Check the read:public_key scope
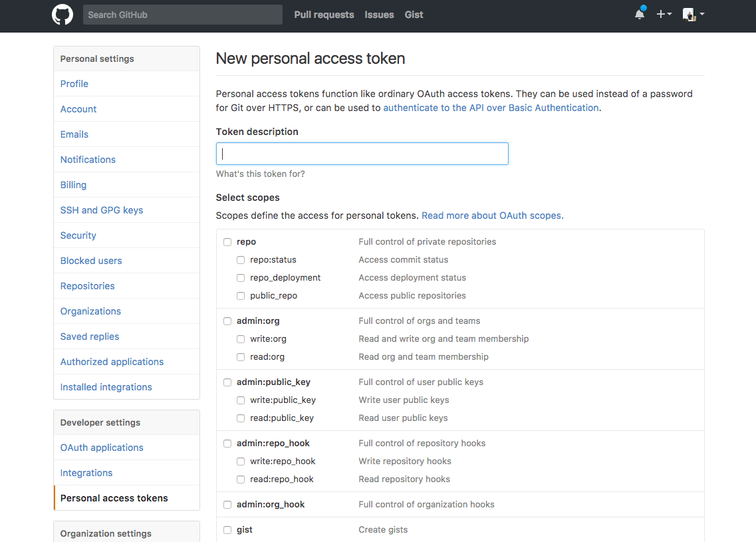 (241, 418)
